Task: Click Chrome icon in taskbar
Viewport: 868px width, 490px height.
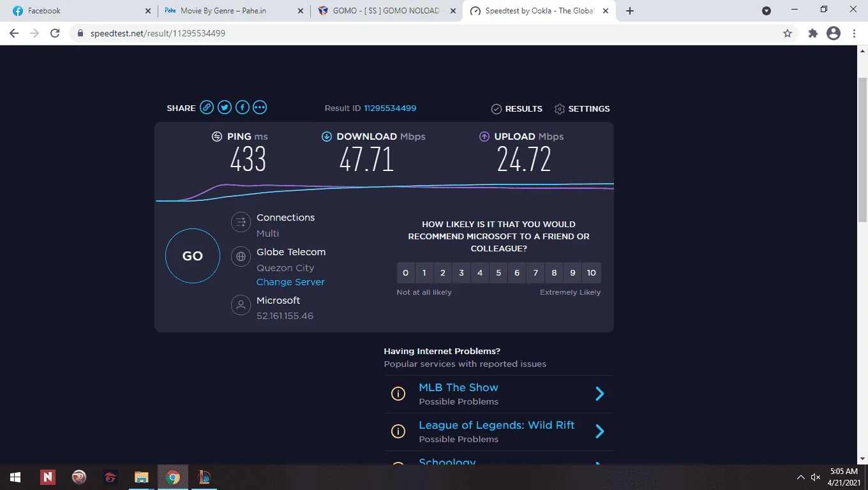Action: pos(172,477)
